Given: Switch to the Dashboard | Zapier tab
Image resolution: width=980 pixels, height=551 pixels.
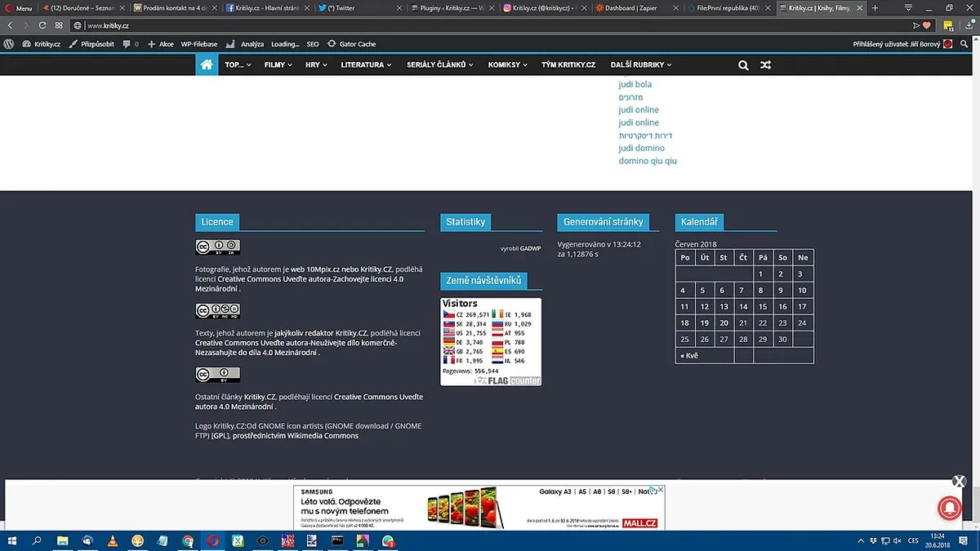Looking at the screenshot, I should point(635,8).
